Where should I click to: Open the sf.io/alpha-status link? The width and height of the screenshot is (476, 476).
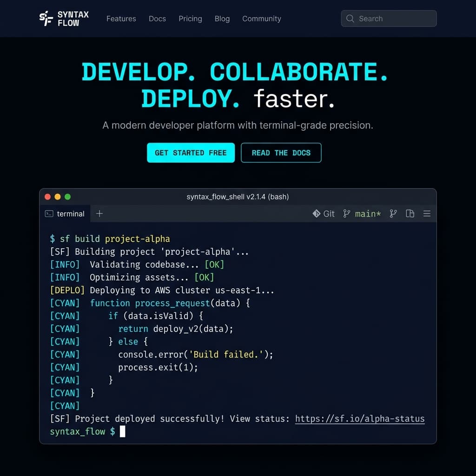tap(360, 419)
